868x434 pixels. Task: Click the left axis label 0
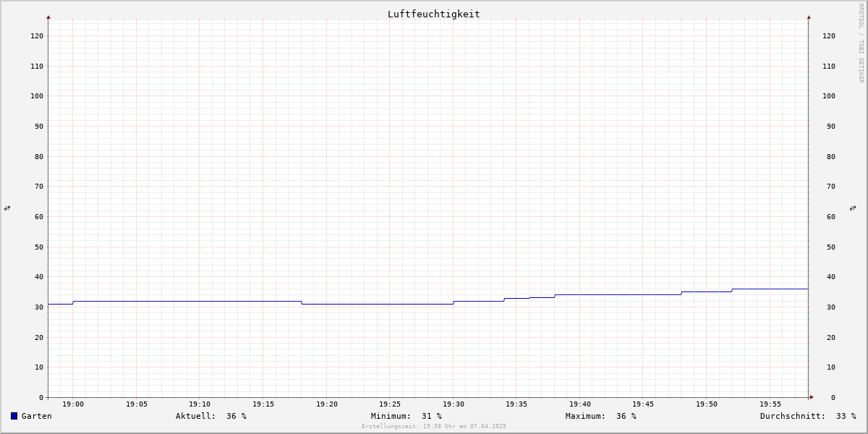click(41, 397)
